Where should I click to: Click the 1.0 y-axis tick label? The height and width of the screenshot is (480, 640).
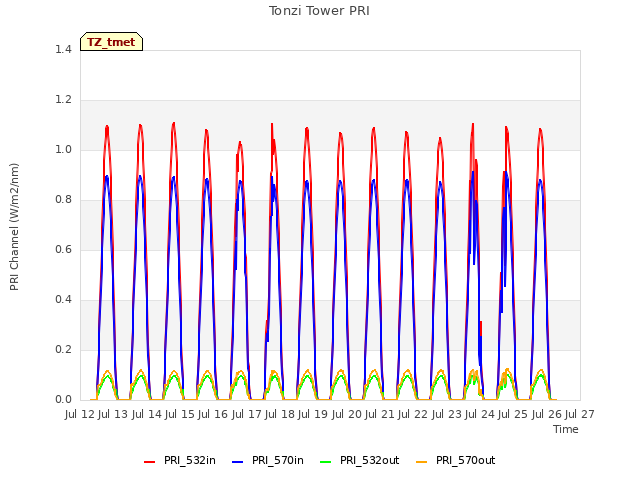click(x=63, y=150)
